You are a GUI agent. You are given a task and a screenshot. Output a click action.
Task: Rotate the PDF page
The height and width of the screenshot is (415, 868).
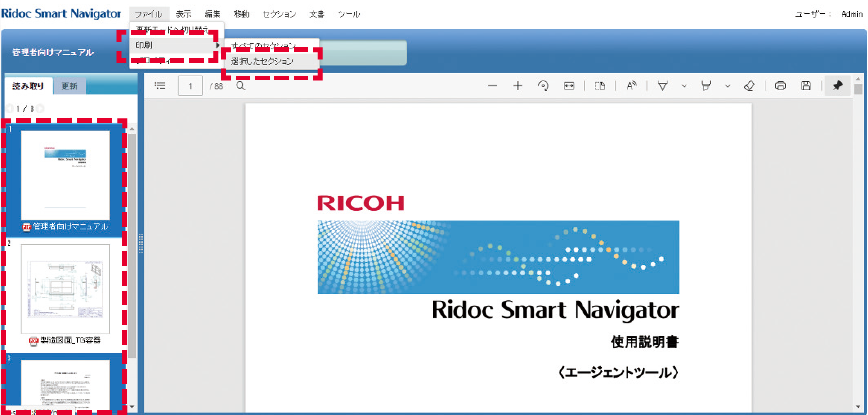pyautogui.click(x=544, y=86)
